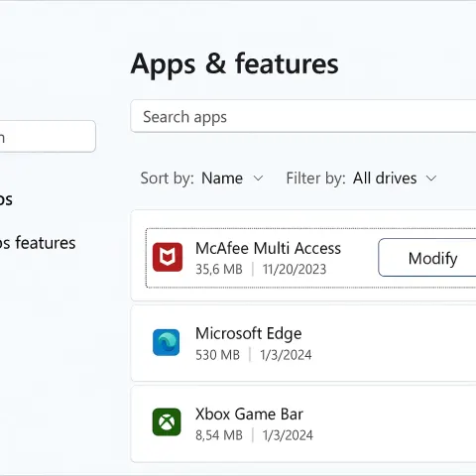
Task: Click the 530 MB size of Edge
Action: (x=217, y=355)
